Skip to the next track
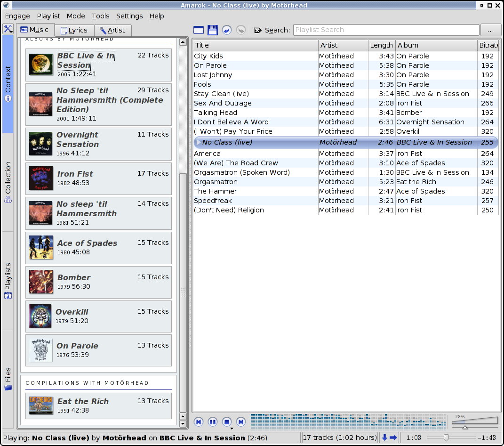 [x=241, y=422]
